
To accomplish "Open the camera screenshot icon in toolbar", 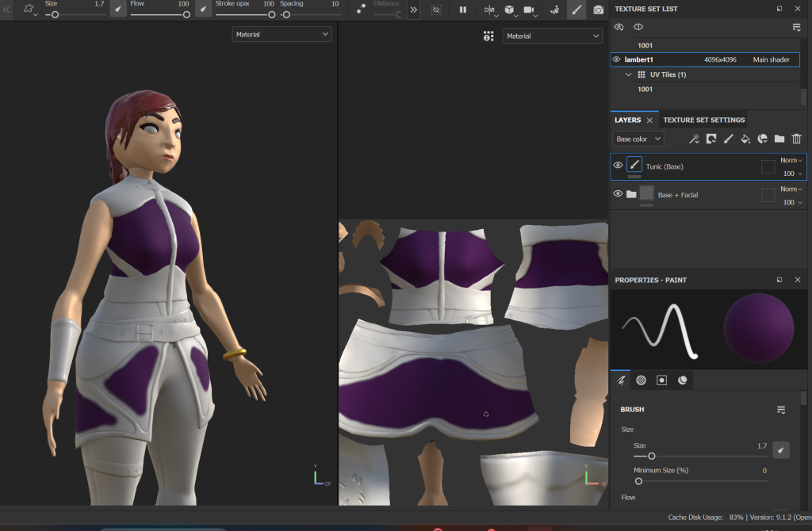I will click(598, 10).
